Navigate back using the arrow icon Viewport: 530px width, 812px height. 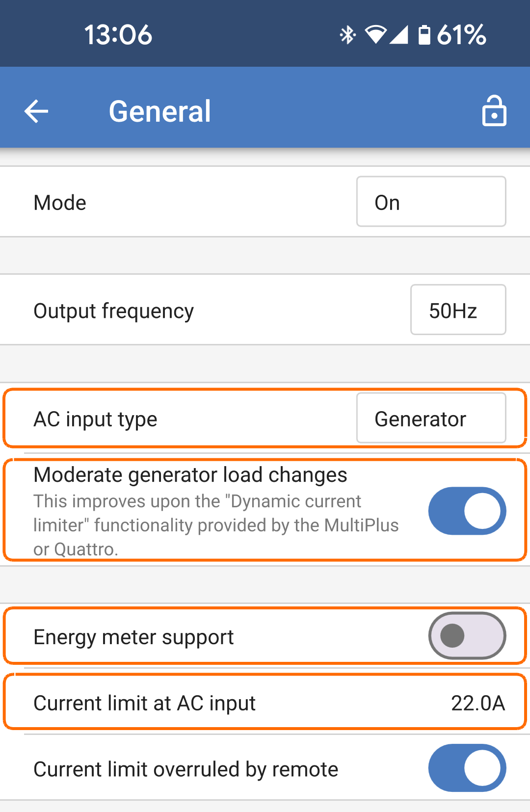pos(36,110)
